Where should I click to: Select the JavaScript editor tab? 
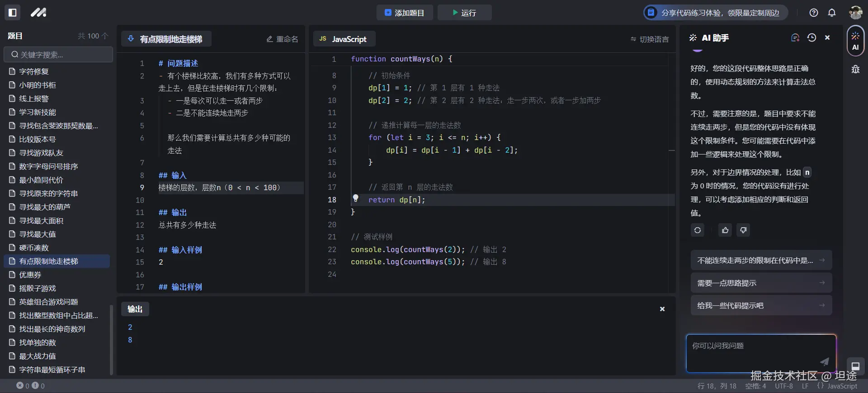point(344,39)
